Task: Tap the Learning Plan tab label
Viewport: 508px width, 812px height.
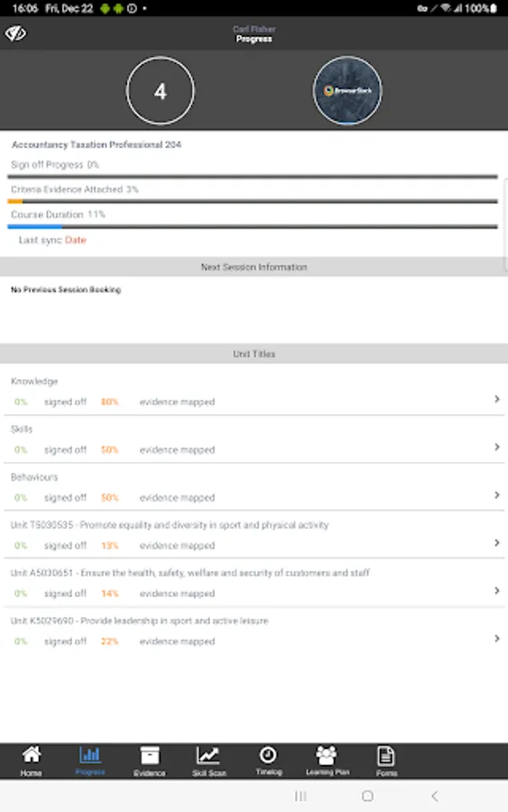Action: (x=328, y=771)
